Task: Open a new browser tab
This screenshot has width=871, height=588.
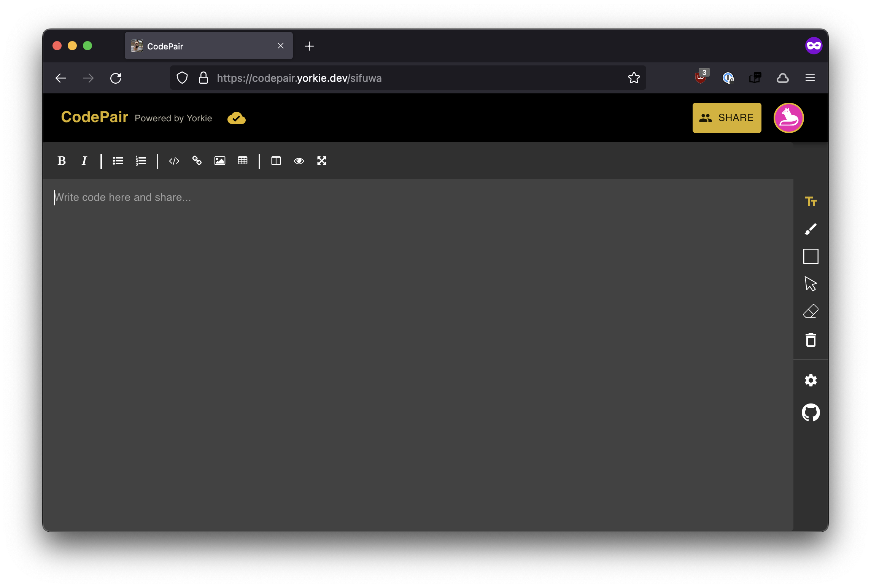Action: click(x=309, y=46)
